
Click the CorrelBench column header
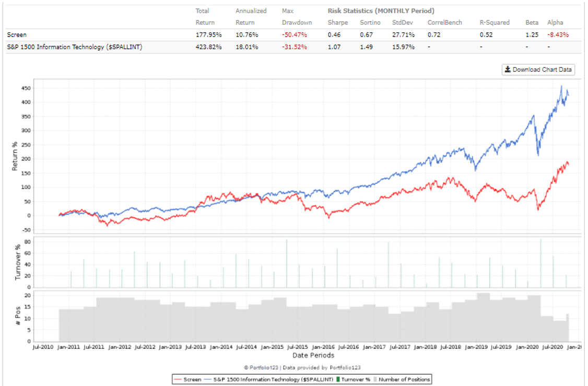click(445, 22)
